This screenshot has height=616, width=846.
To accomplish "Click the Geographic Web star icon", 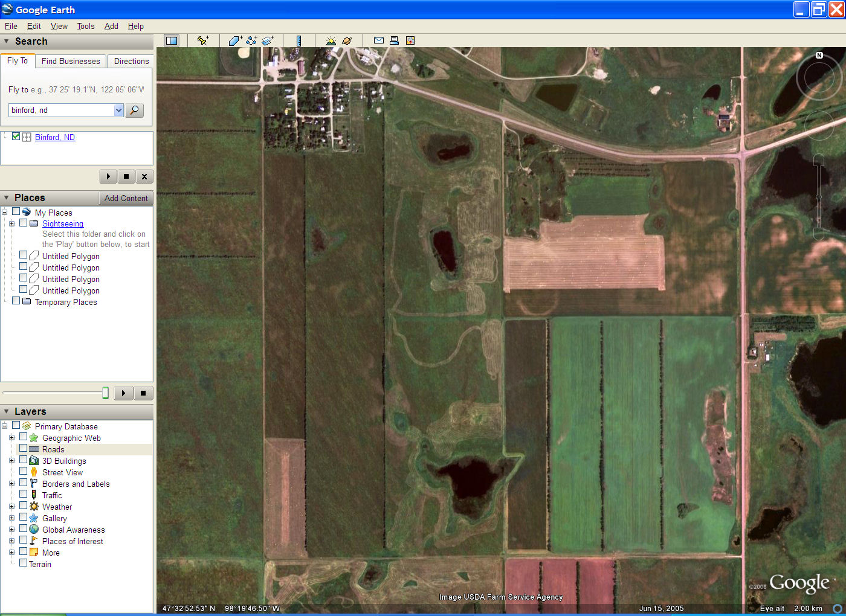I will 34,438.
